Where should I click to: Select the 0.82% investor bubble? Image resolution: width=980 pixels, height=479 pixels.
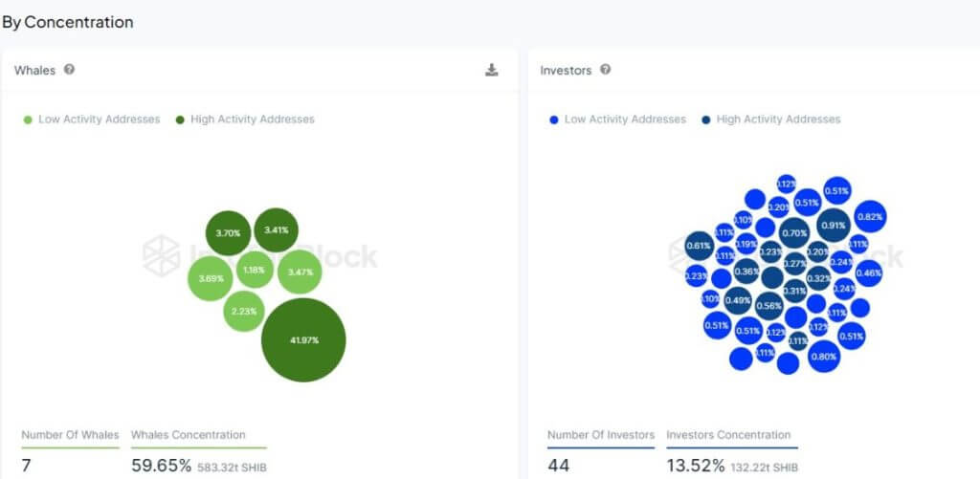point(870,216)
